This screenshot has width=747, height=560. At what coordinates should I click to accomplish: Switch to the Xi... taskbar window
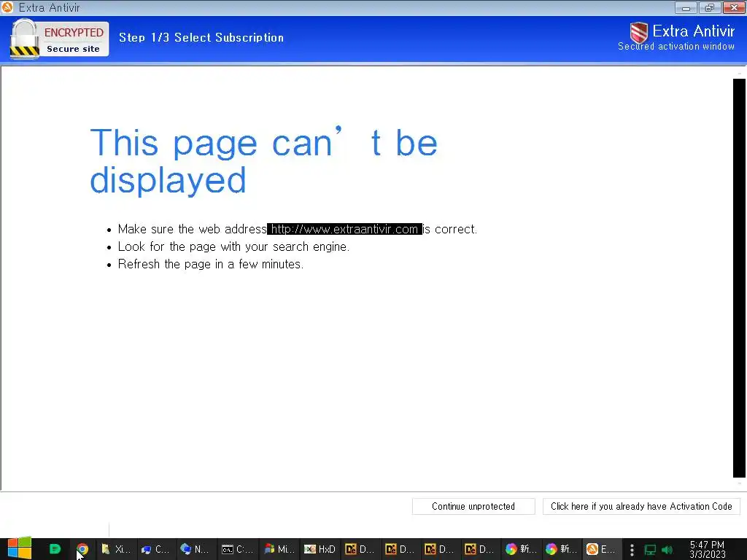(116, 549)
